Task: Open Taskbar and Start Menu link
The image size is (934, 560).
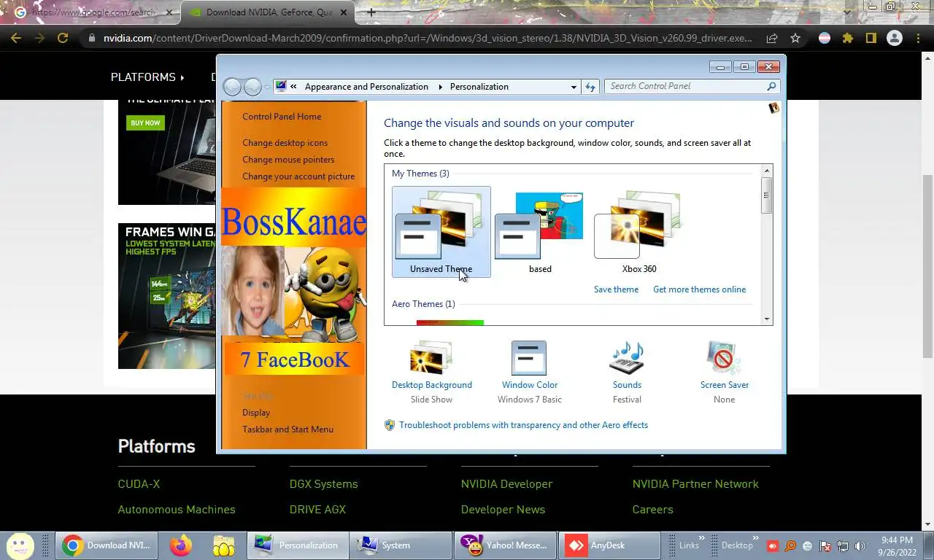Action: (287, 429)
